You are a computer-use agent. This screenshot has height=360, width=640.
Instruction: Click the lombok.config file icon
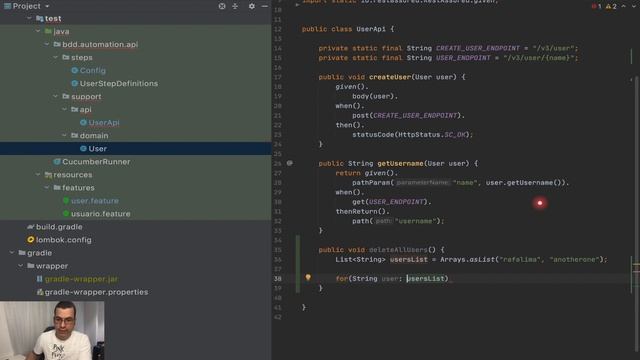(x=31, y=240)
